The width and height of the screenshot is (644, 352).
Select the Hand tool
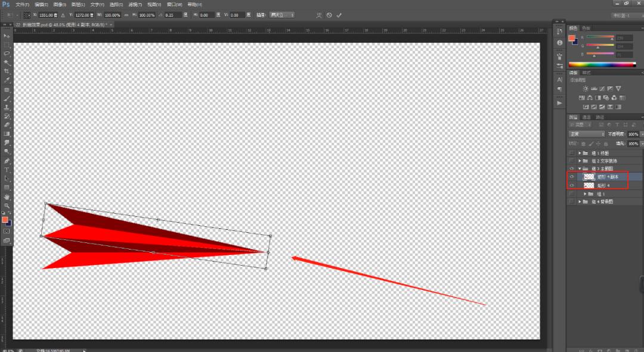[7, 197]
